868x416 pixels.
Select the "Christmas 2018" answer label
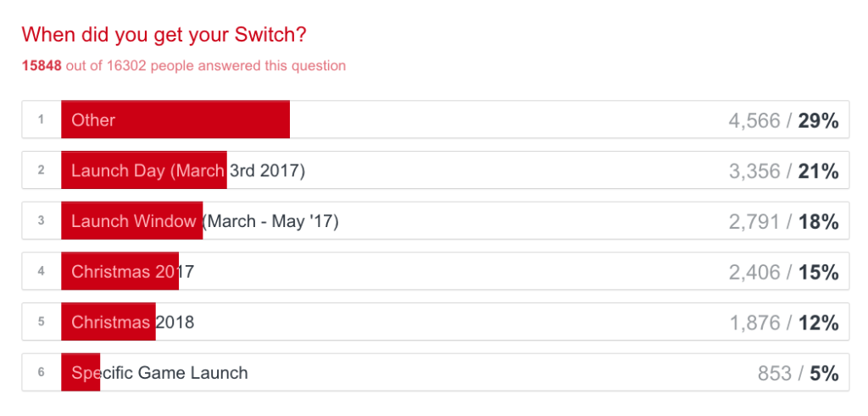tap(133, 323)
